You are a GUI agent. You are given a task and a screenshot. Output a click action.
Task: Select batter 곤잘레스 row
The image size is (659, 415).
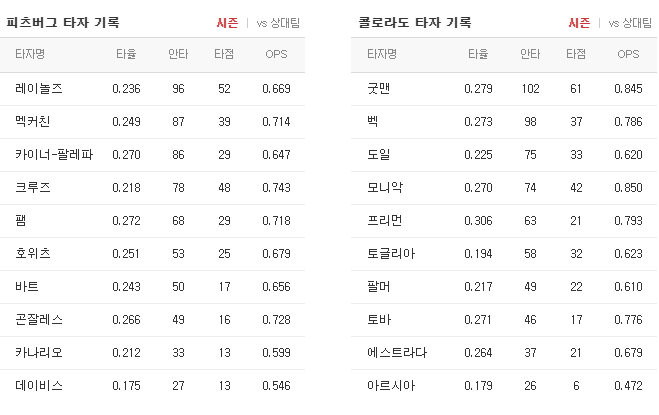152,320
